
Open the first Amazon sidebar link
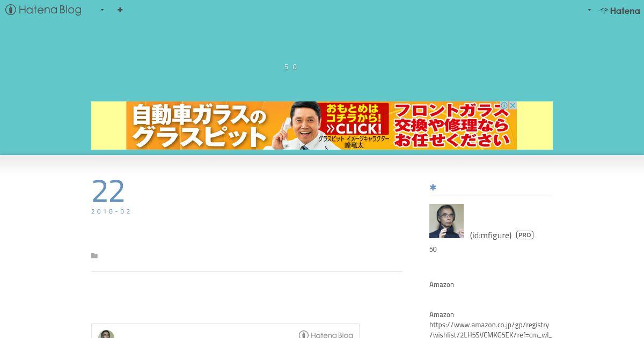[442, 284]
